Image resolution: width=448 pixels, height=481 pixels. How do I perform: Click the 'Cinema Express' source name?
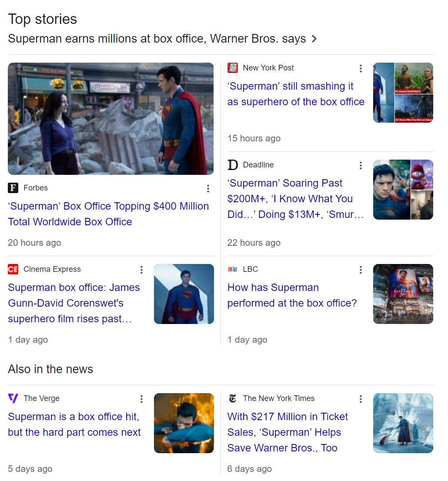point(52,269)
